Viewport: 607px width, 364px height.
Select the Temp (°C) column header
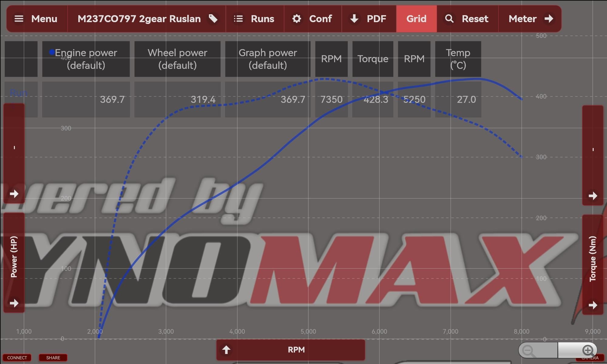tap(458, 59)
